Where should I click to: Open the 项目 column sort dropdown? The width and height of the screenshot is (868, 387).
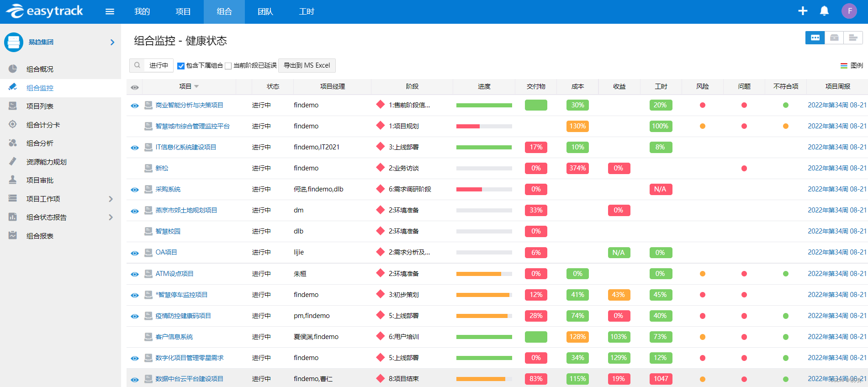196,86
